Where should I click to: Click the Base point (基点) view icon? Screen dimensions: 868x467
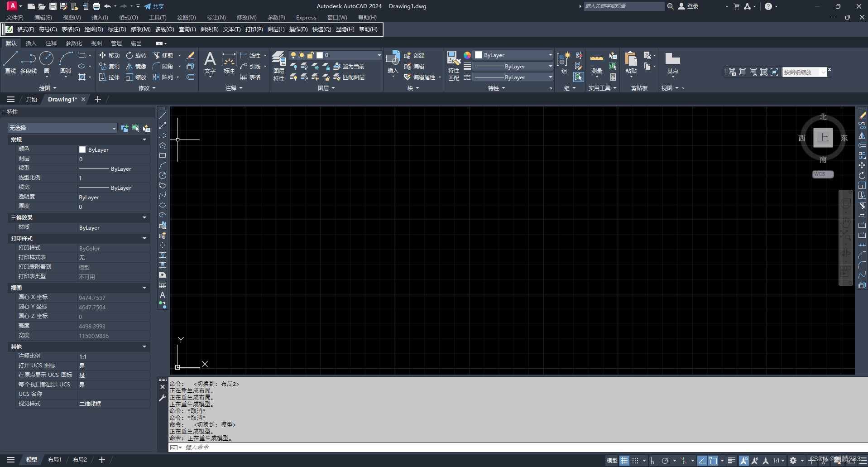672,63
